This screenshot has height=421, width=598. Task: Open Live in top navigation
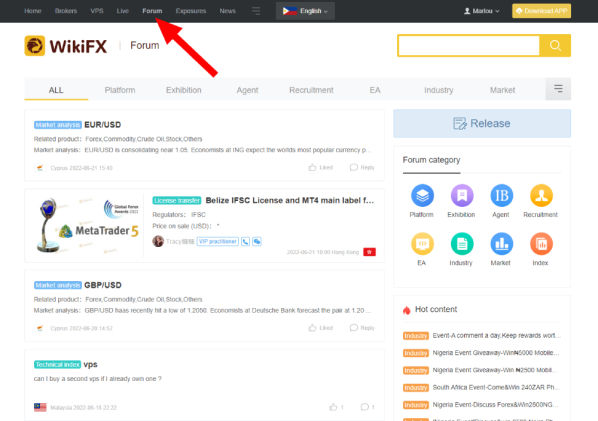(x=122, y=11)
